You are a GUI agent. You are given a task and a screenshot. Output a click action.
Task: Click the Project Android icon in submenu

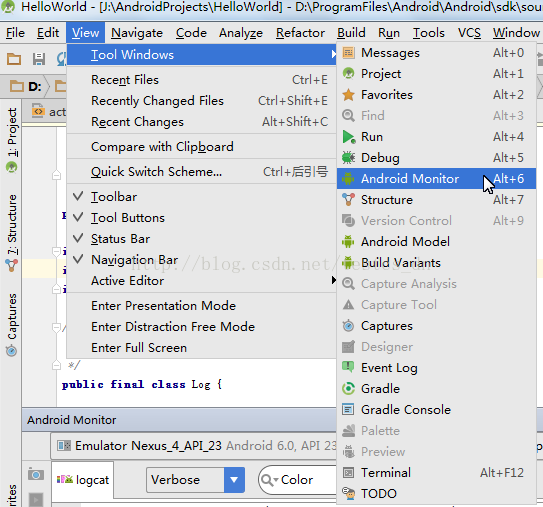(x=348, y=73)
